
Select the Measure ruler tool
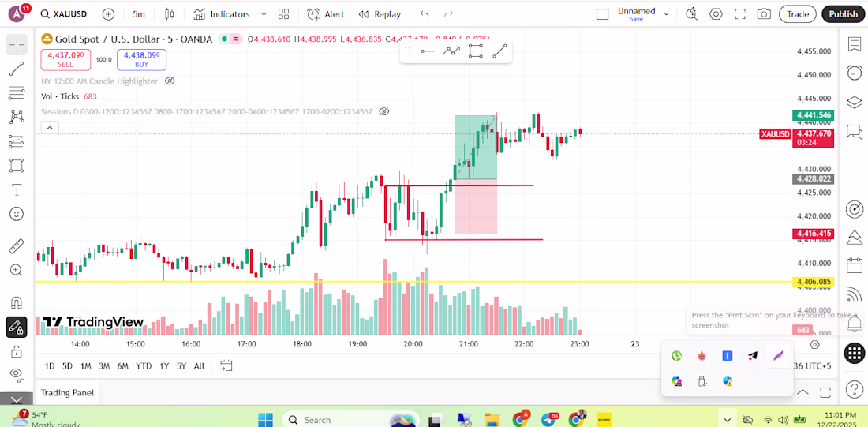16,246
